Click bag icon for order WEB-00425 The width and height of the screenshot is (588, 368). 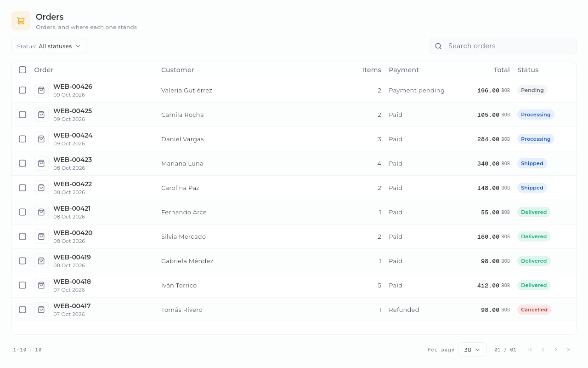point(41,115)
